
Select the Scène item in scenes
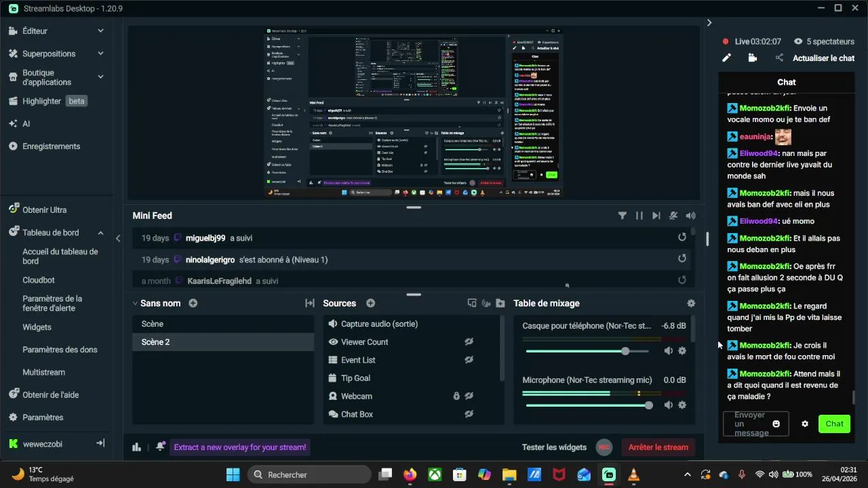click(x=223, y=324)
